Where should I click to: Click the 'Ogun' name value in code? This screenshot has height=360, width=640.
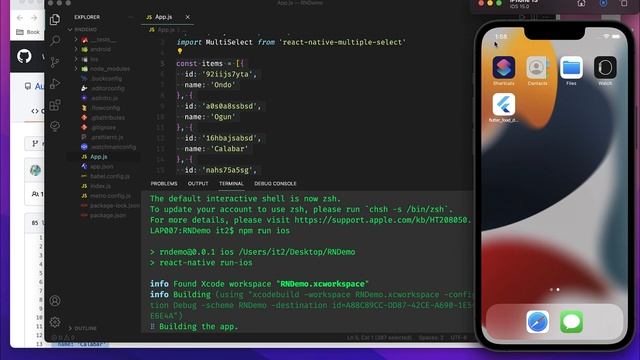(x=222, y=117)
